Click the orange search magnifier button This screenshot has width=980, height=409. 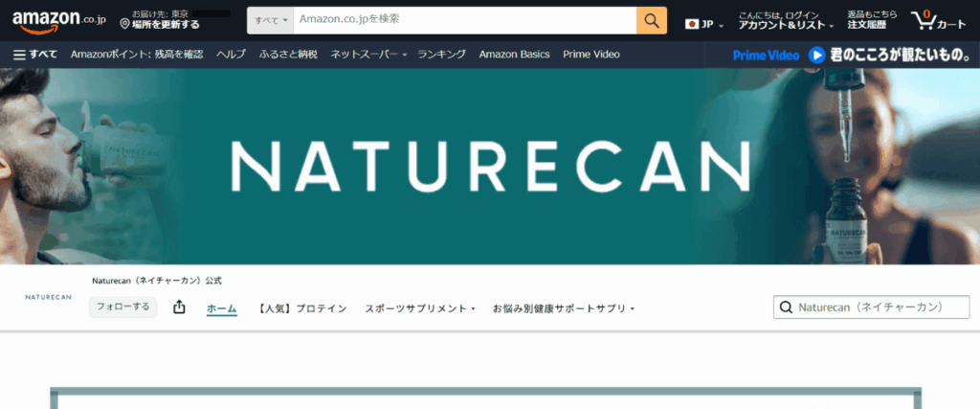click(x=651, y=21)
